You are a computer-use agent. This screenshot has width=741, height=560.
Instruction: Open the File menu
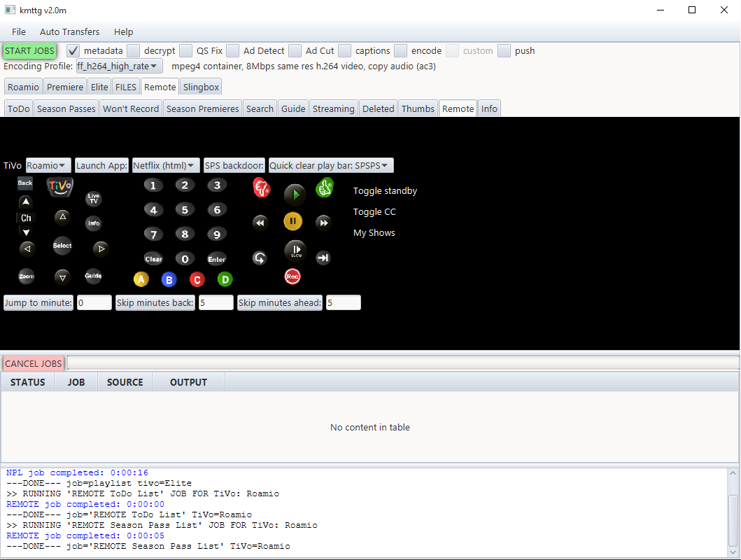coord(19,31)
